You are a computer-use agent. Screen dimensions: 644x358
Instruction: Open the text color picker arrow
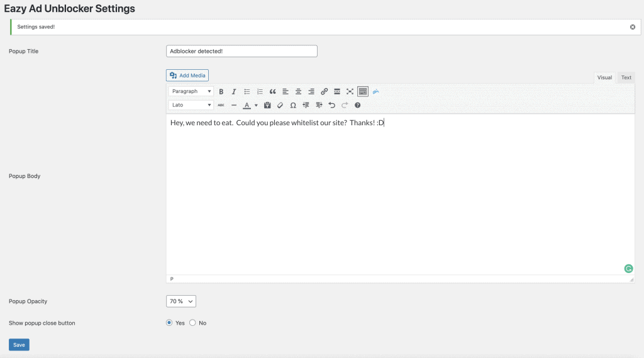(256, 105)
